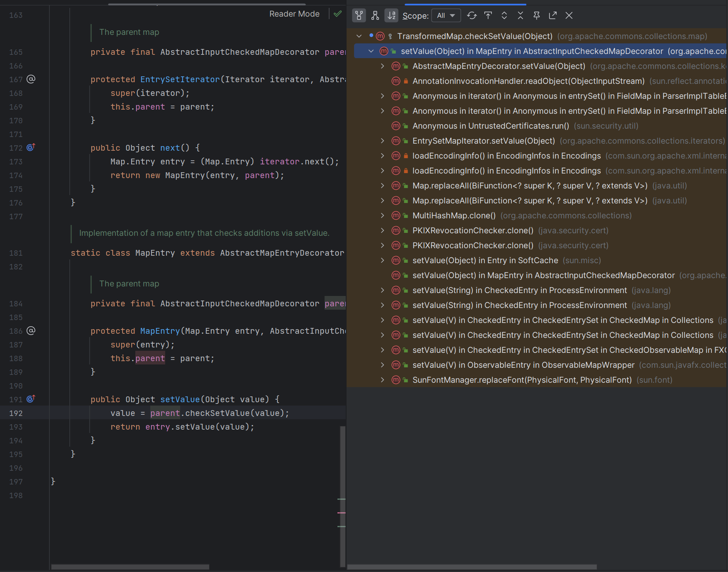Click the override gutter icon on line 191
728x572 pixels.
tap(31, 399)
